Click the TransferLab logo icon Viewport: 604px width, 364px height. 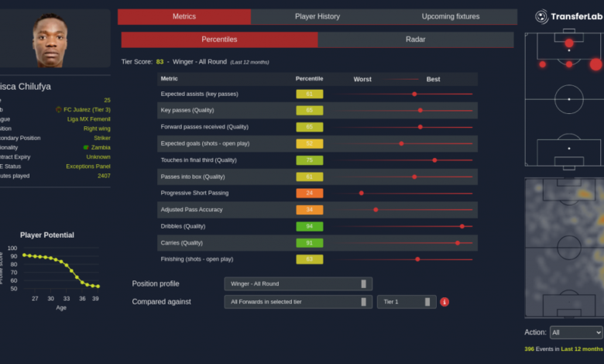543,16
